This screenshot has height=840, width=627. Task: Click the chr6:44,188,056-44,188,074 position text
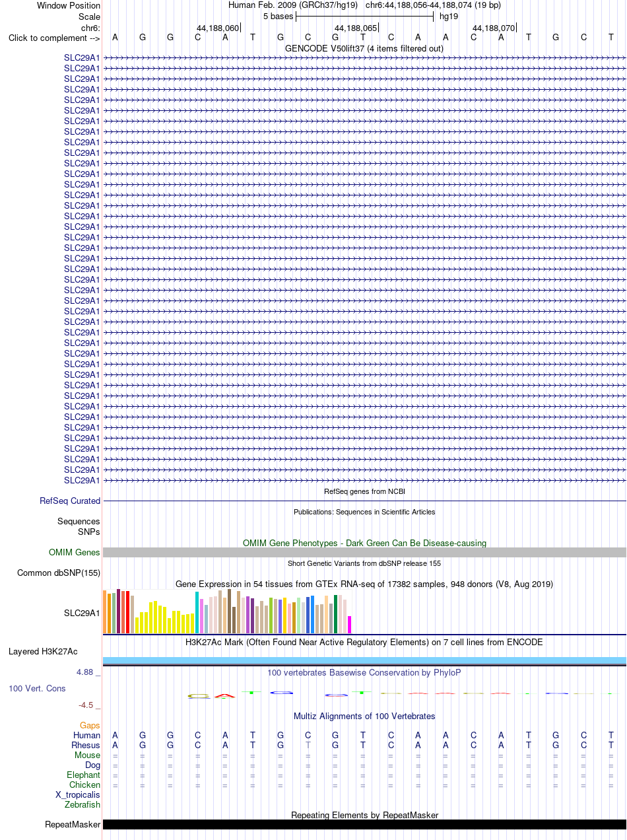433,5
